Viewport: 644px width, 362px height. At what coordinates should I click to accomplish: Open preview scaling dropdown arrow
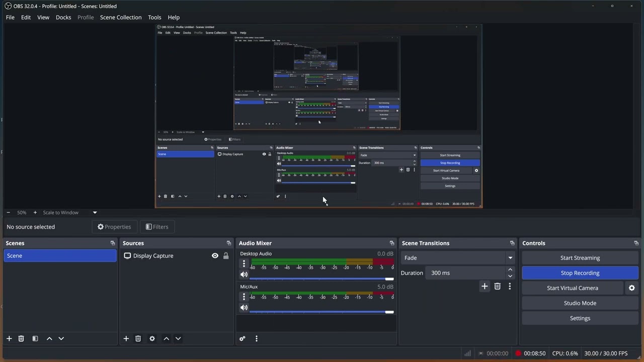95,212
